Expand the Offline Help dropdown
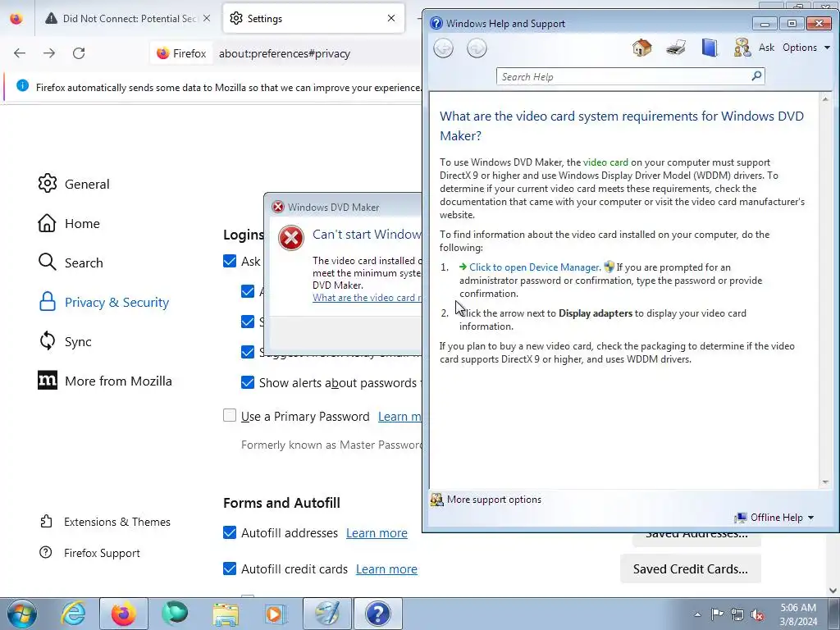 782,517
